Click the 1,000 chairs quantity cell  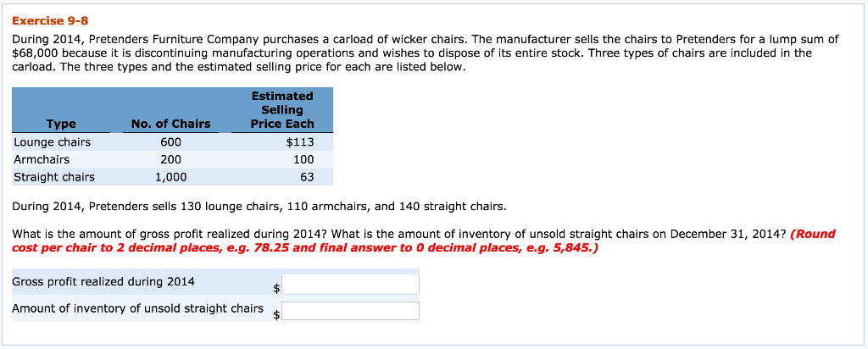pyautogui.click(x=170, y=178)
